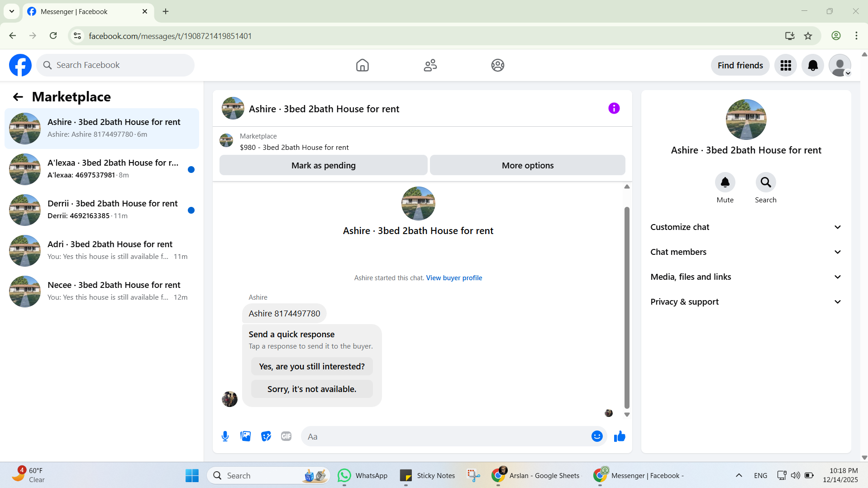The width and height of the screenshot is (868, 488).
Task: Open A'lexaa's house rental conversation
Action: tap(102, 169)
